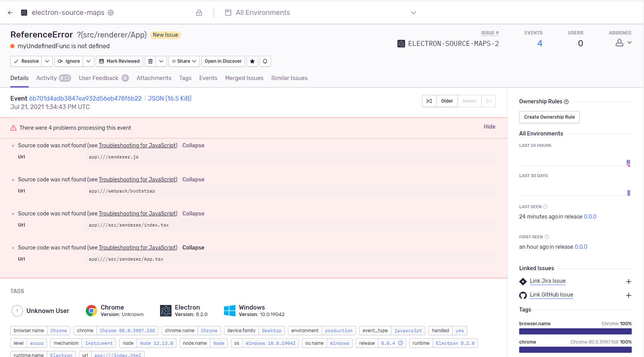Open the JSON (16.5 KiB) link

(x=170, y=98)
